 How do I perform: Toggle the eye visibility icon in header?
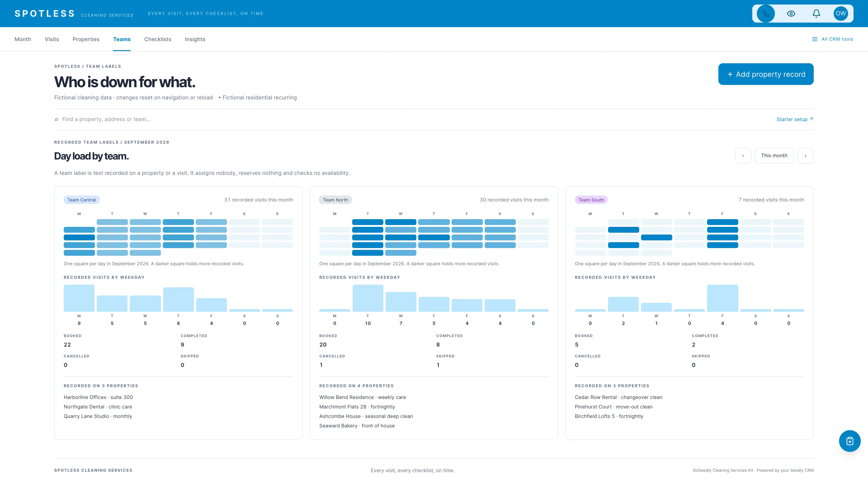click(791, 14)
